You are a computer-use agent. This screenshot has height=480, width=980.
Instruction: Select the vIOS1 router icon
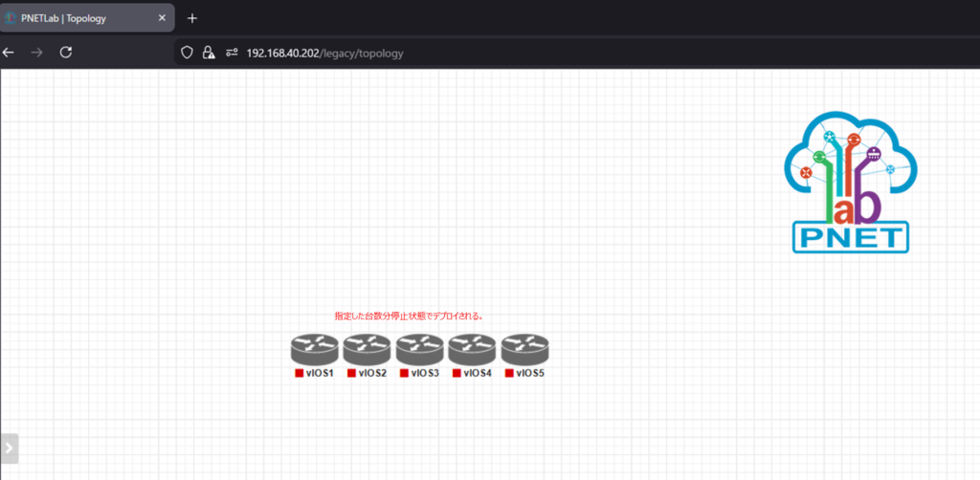click(314, 349)
